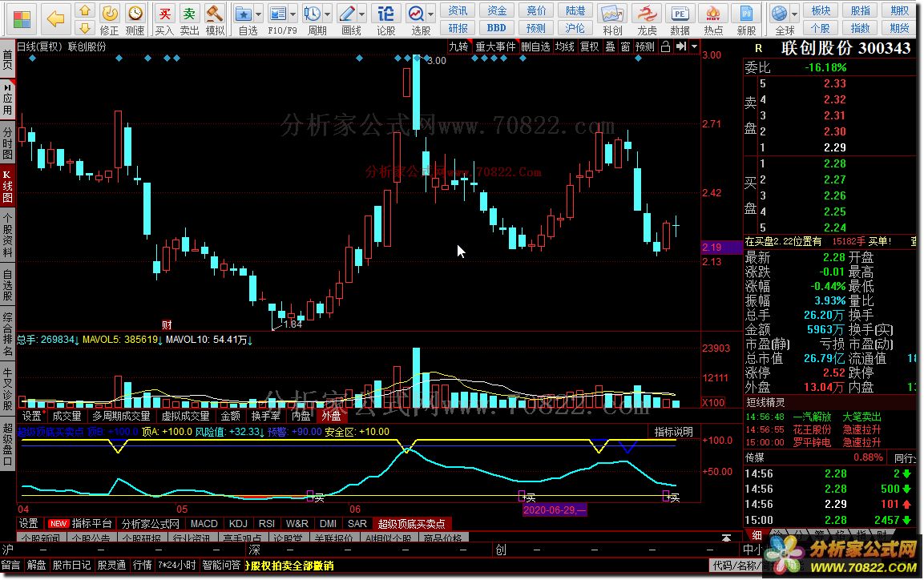Click the 2.19 price level marker
Image resolution: width=924 pixels, height=580 pixels.
coord(721,248)
